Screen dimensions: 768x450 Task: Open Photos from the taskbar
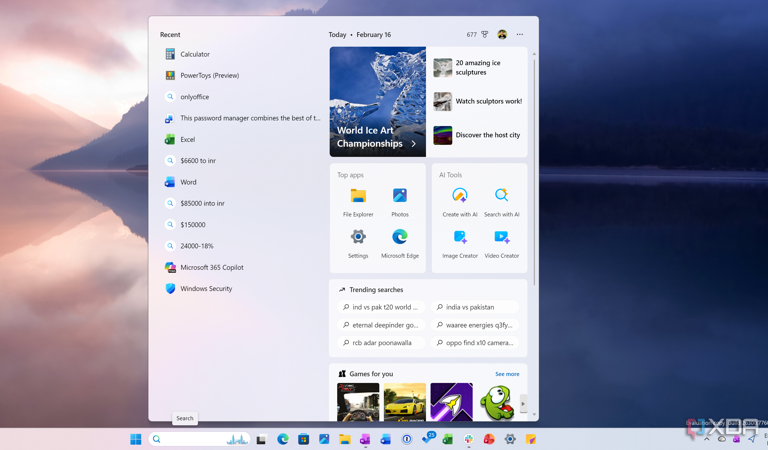(324, 439)
